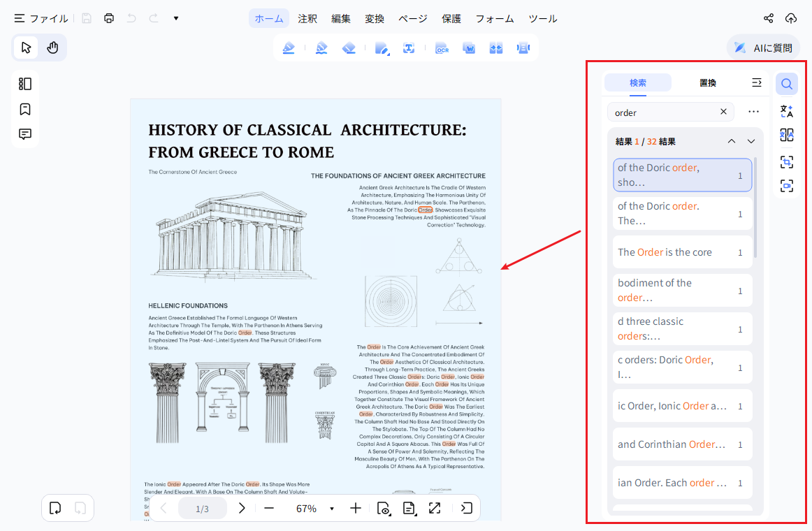The image size is (812, 531).
Task: Select result "d three classic orders:…"
Action: pos(683,328)
